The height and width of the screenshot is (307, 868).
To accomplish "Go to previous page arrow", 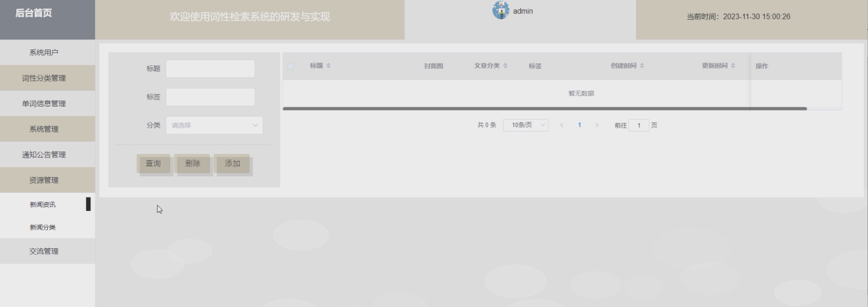I will coord(561,126).
